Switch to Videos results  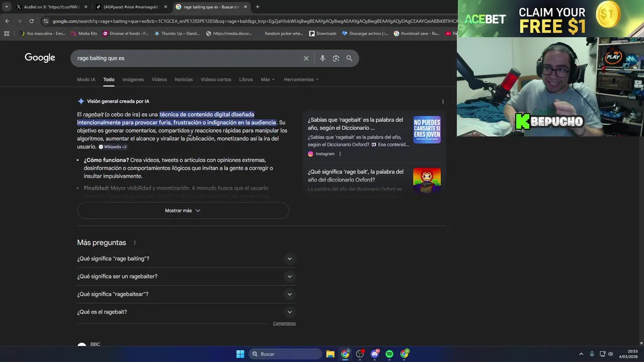(x=159, y=79)
